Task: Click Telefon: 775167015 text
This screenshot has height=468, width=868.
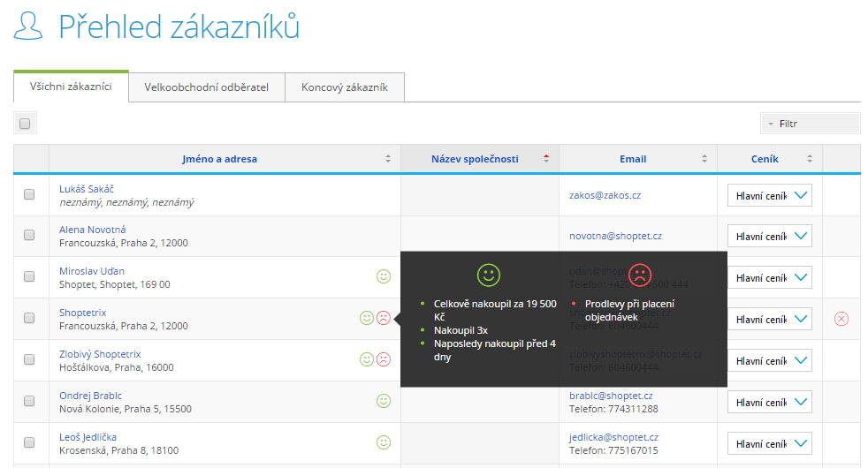Action: coord(613,450)
